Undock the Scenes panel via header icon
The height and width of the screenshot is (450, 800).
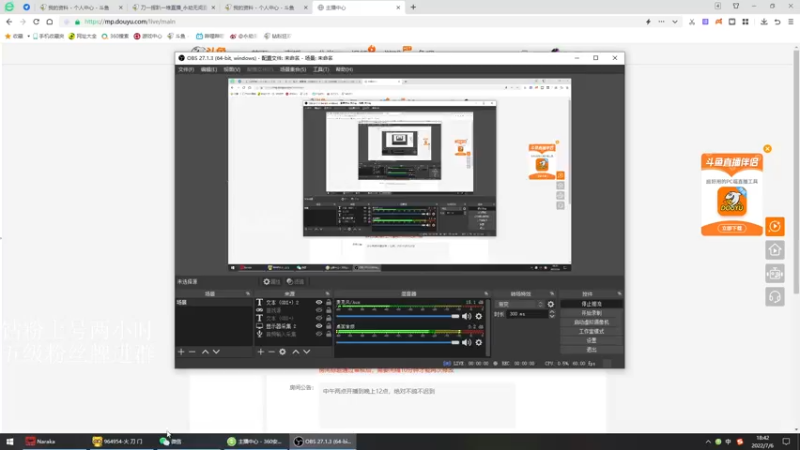click(248, 294)
